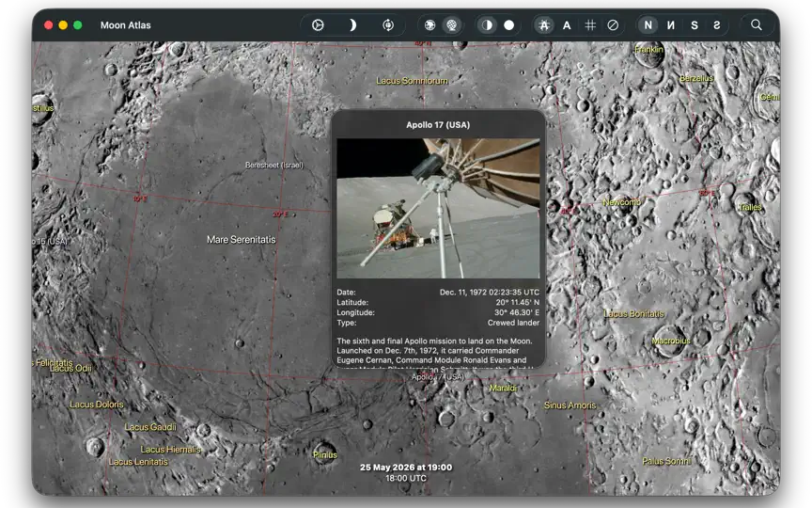Image resolution: width=812 pixels, height=508 pixels.
Task: Click the Lacus Lenitatis label
Action: 138,462
